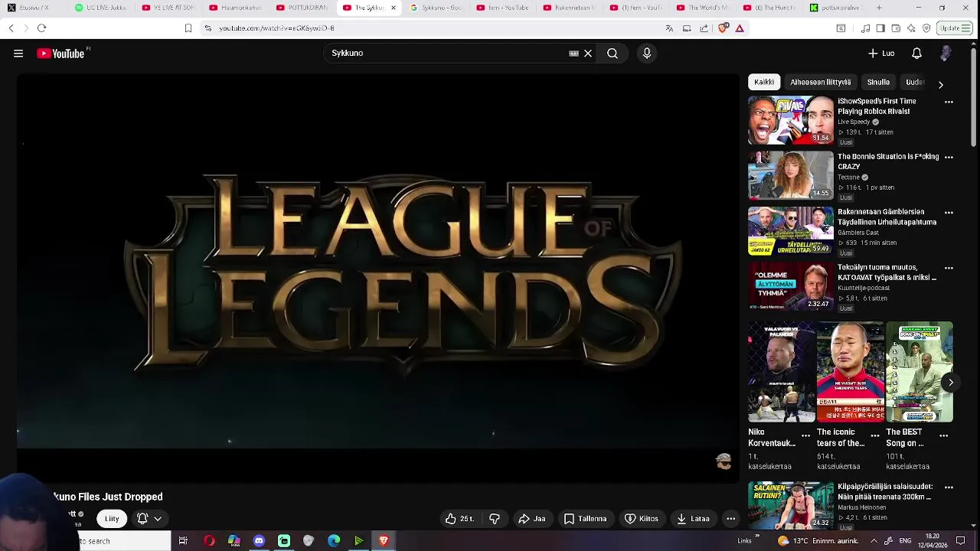The width and height of the screenshot is (980, 551).
Task: Click the Liity join button
Action: coord(112,519)
